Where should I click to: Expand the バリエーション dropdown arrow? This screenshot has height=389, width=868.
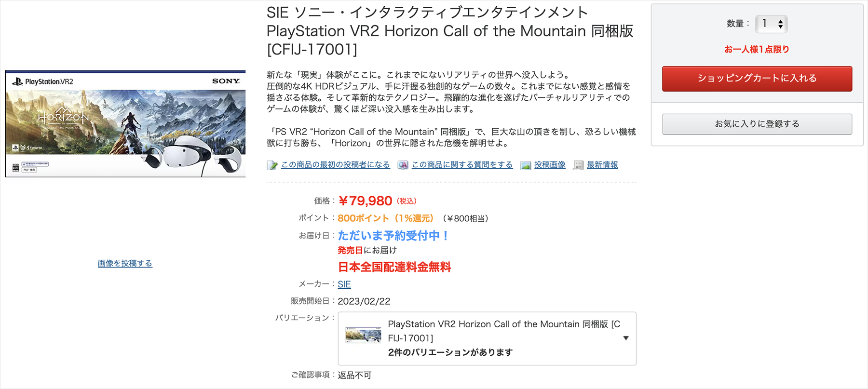tap(625, 338)
